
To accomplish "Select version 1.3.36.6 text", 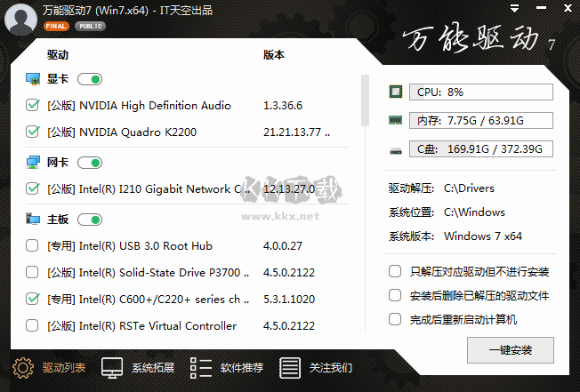I will 283,106.
